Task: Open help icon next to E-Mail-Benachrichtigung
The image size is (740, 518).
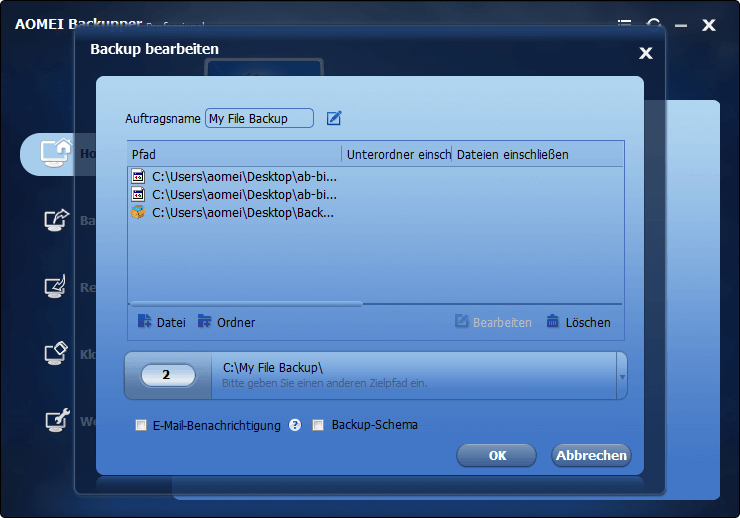Action: point(295,425)
